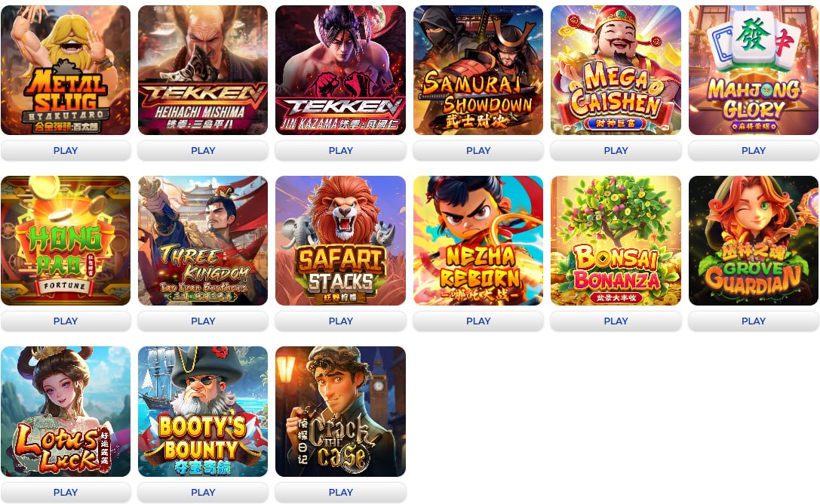
Task: Click PLAY under Grove Guardian
Action: tap(753, 321)
